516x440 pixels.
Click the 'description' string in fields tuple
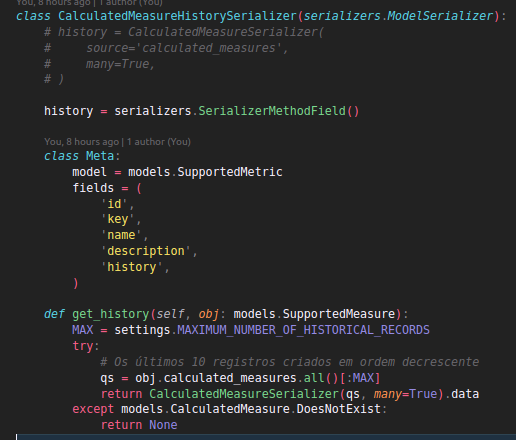146,251
